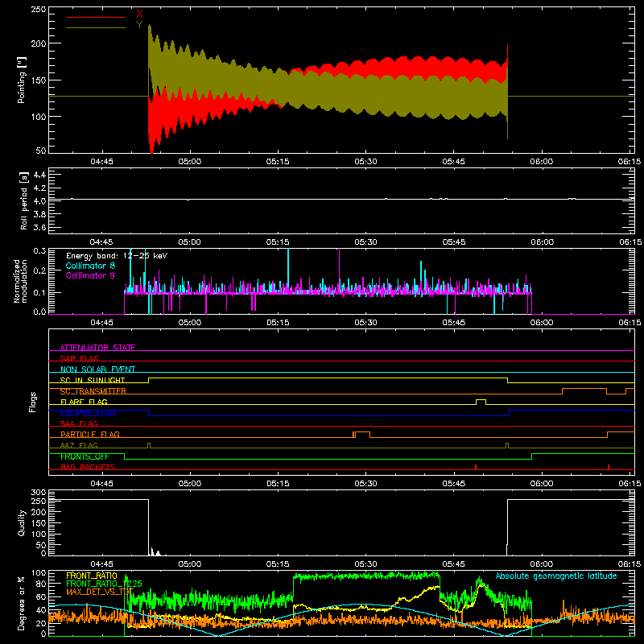This screenshot has height=644, width=644.
Task: Click the 'Absolute geomagnetic latitude' legend text
Action: click(556, 576)
